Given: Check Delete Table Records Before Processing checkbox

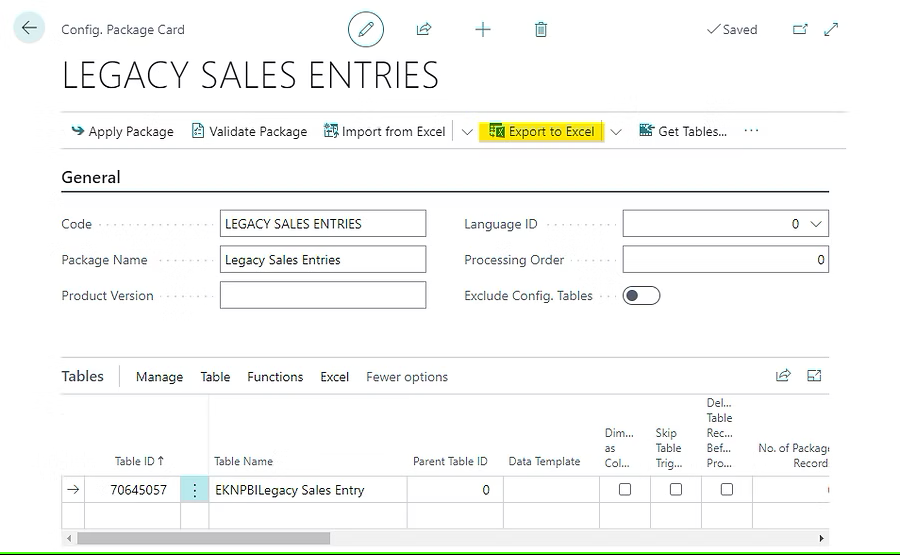Looking at the screenshot, I should click(x=727, y=489).
